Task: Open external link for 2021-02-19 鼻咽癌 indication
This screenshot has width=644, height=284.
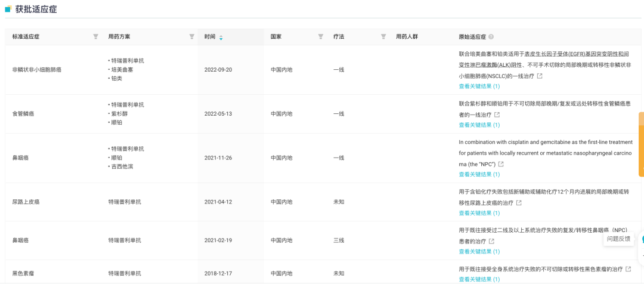Action: click(x=491, y=241)
